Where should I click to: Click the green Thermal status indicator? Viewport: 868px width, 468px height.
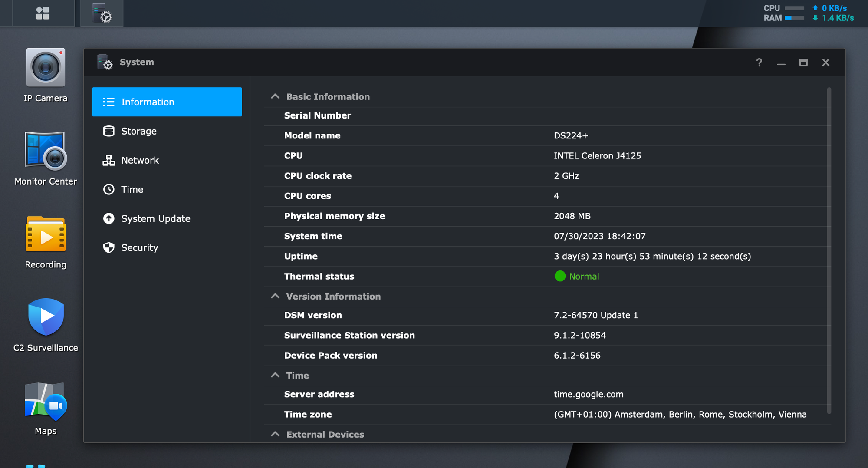tap(560, 276)
